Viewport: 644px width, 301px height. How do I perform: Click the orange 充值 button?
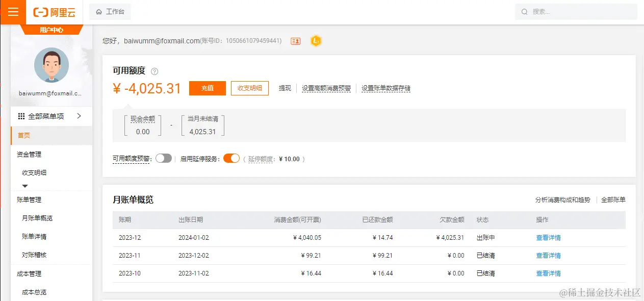click(x=207, y=88)
